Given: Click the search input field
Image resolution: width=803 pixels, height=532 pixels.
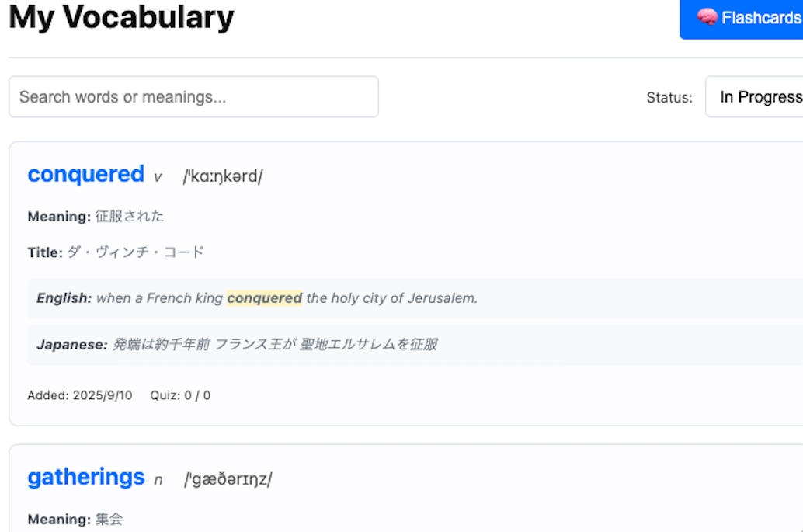Looking at the screenshot, I should (x=193, y=96).
